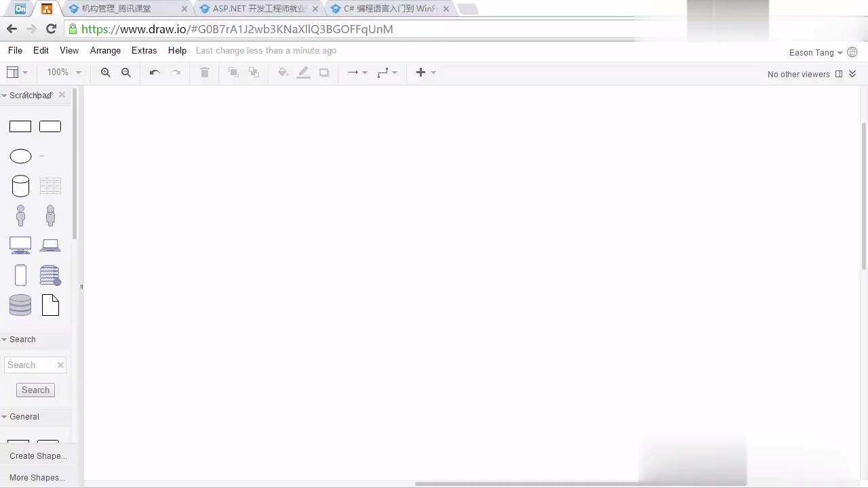The image size is (868, 488).
Task: Click the Search button in sidebar
Action: (35, 390)
